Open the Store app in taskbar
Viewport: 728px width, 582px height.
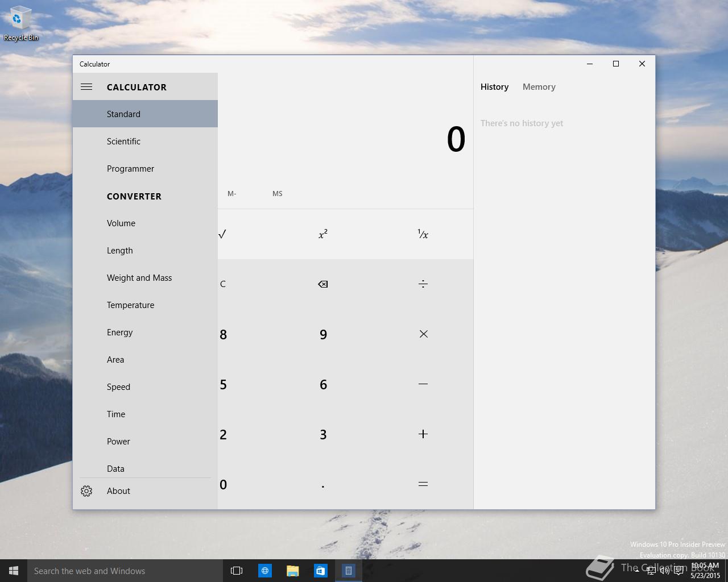pos(320,571)
